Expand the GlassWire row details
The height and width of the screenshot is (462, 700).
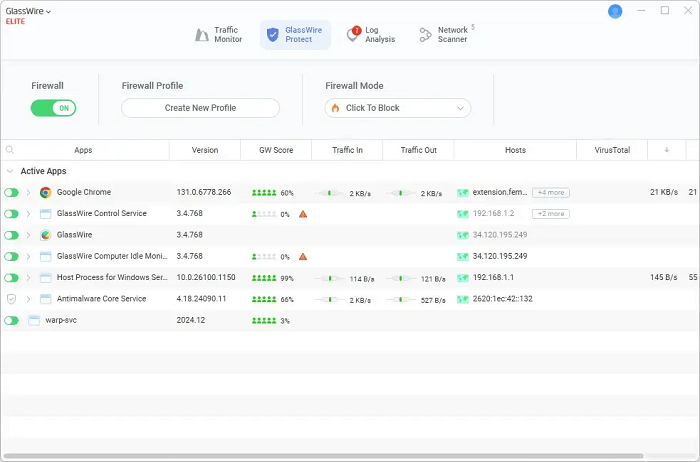click(x=28, y=235)
